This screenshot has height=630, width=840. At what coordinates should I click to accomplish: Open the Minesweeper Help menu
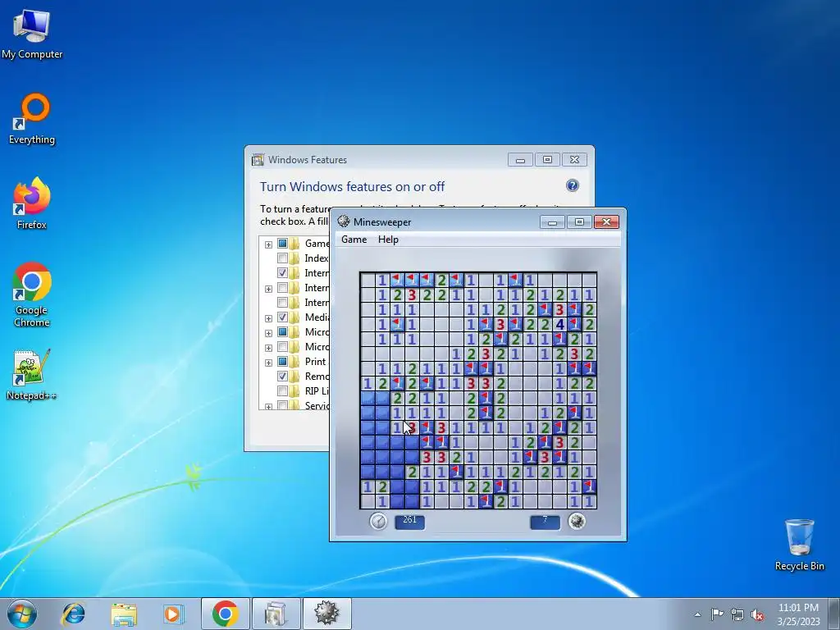point(388,240)
